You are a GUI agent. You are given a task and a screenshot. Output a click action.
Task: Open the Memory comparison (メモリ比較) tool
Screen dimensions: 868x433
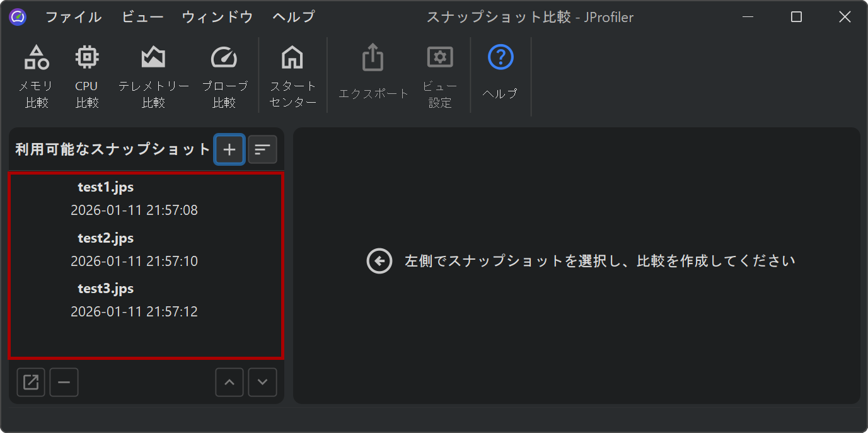point(37,76)
